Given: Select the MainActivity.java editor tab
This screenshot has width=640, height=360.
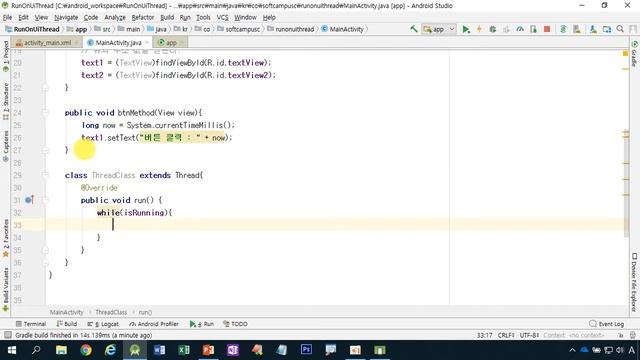Looking at the screenshot, I should [118, 42].
